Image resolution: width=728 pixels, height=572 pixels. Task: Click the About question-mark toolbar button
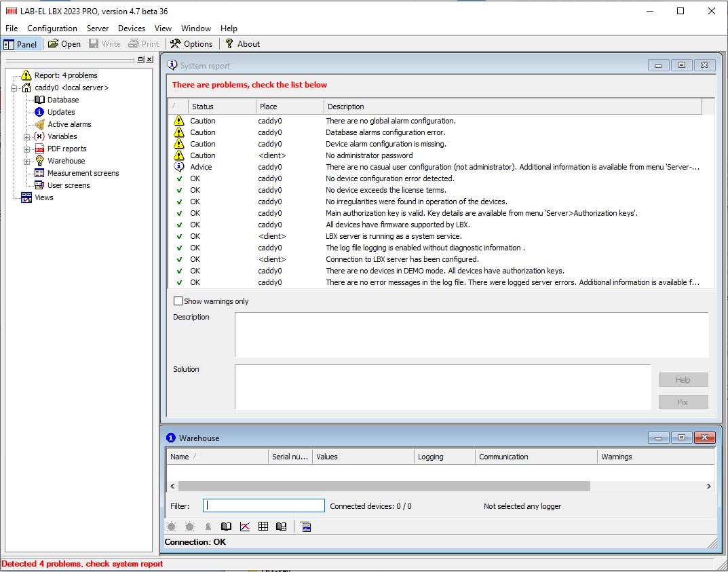coord(242,44)
